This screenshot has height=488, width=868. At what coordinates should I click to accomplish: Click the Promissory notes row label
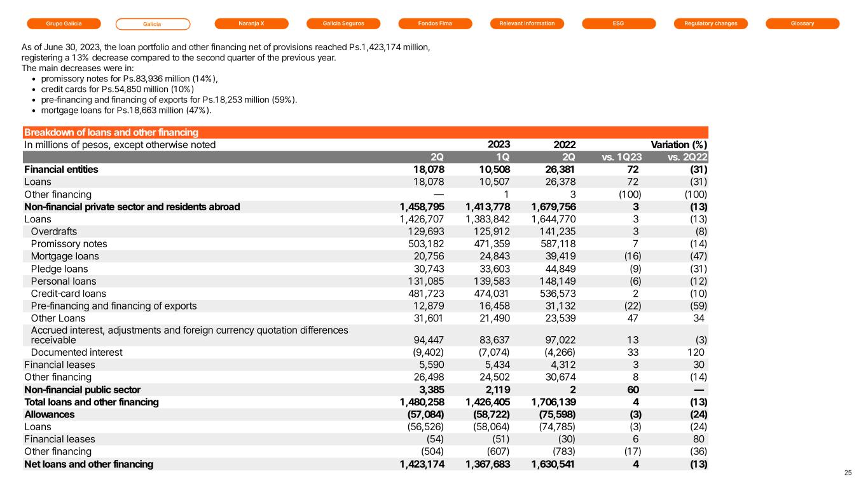click(69, 244)
